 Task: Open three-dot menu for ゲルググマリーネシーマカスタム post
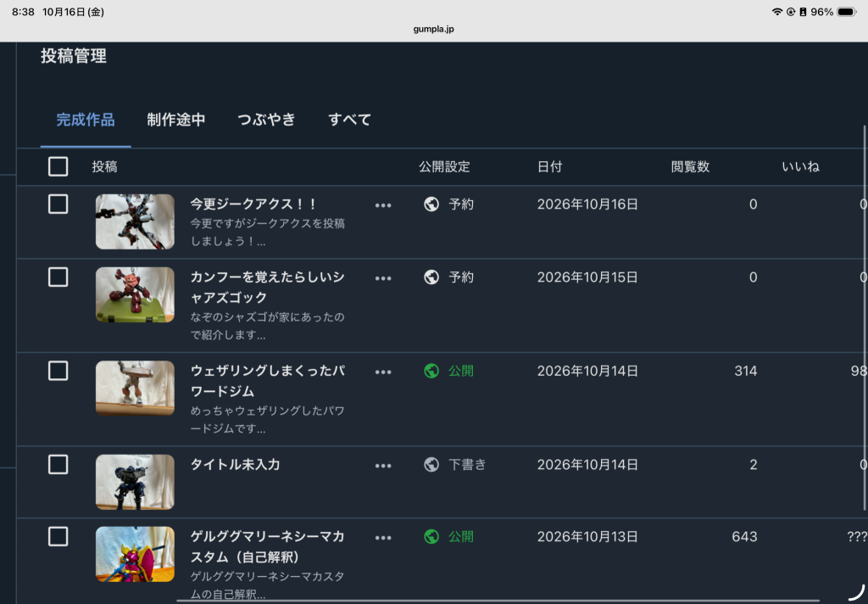(383, 538)
